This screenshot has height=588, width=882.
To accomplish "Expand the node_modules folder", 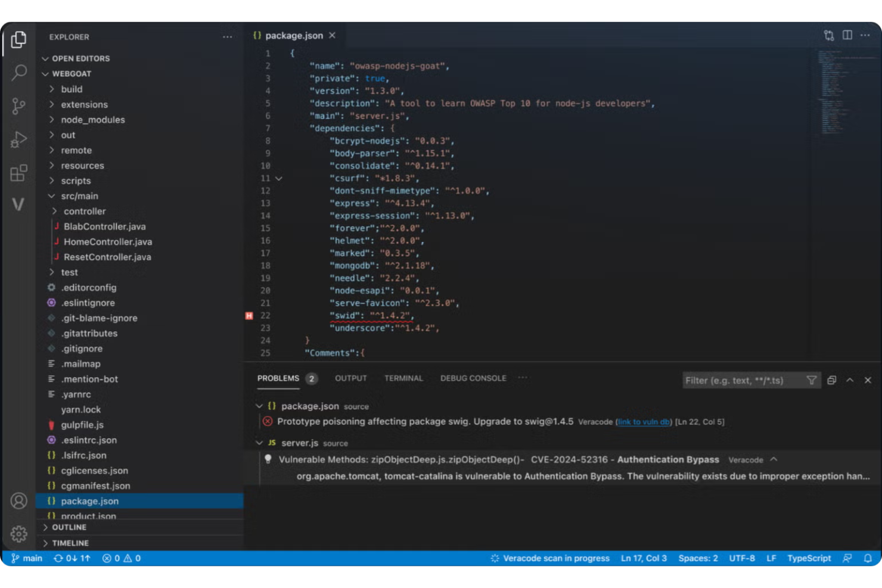I will (52, 120).
